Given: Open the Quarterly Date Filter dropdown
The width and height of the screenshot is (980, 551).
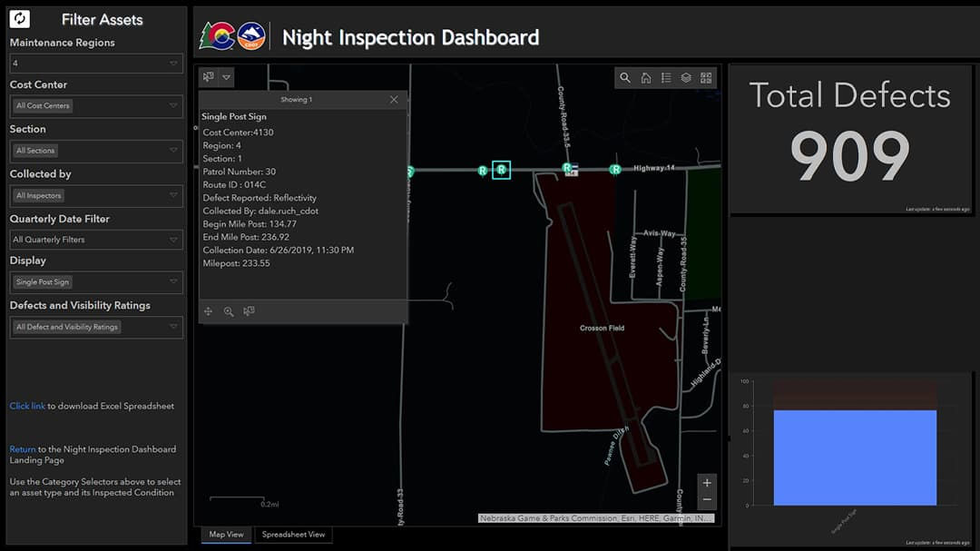Looking at the screenshot, I should pos(96,240).
